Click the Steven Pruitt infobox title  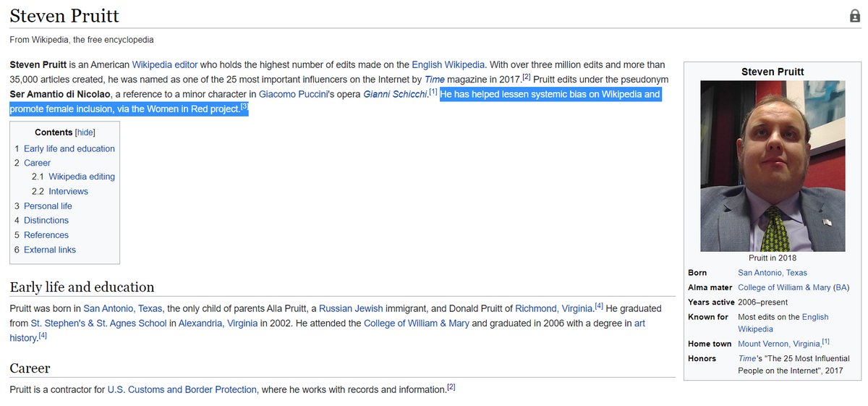coord(773,72)
